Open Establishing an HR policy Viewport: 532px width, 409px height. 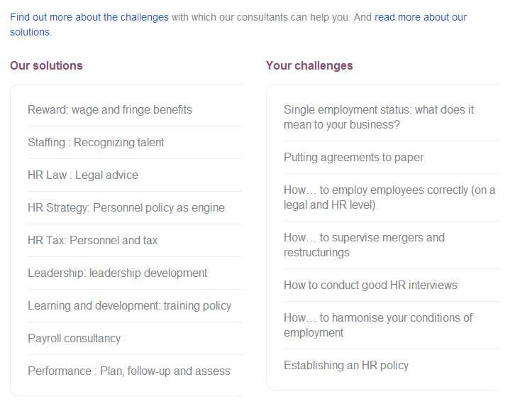pos(346,365)
